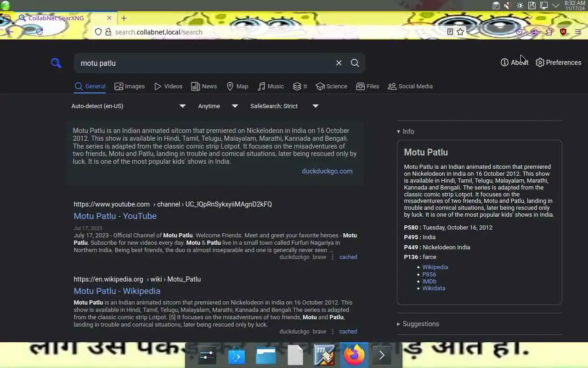This screenshot has height=368, width=588.
Task: Open the green application launcher in the top panel
Action: coord(5,6)
